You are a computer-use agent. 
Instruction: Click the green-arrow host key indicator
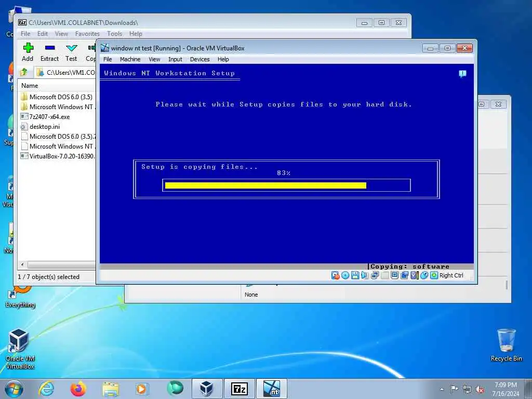434,275
